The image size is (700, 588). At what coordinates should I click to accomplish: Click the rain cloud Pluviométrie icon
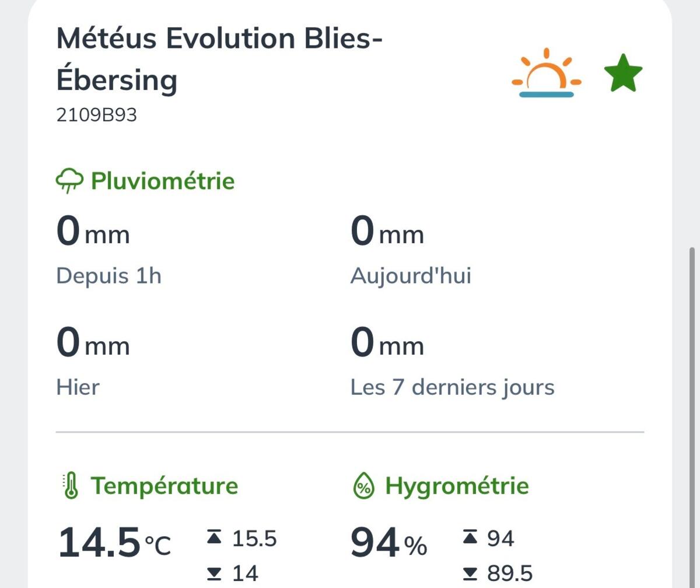(x=69, y=181)
